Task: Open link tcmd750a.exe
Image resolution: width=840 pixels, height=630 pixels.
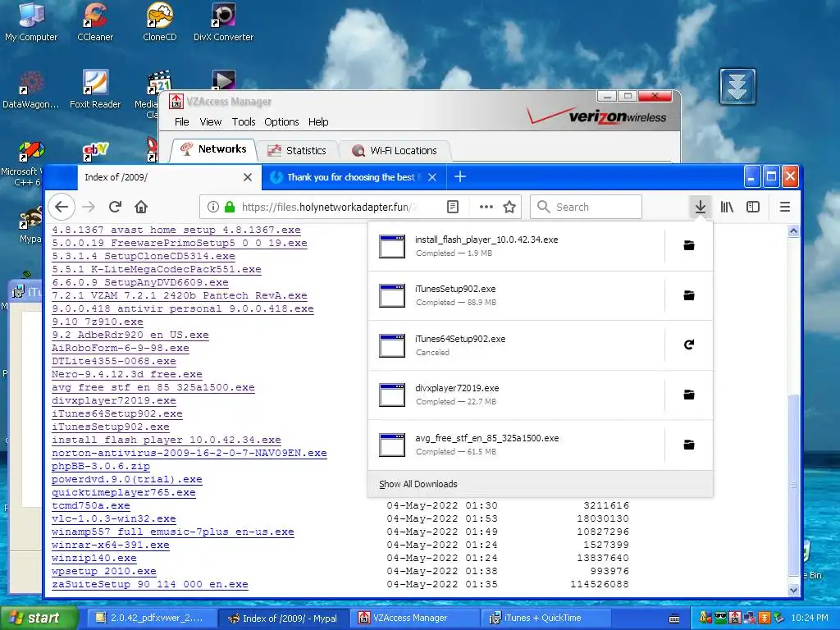Action: tap(91, 505)
